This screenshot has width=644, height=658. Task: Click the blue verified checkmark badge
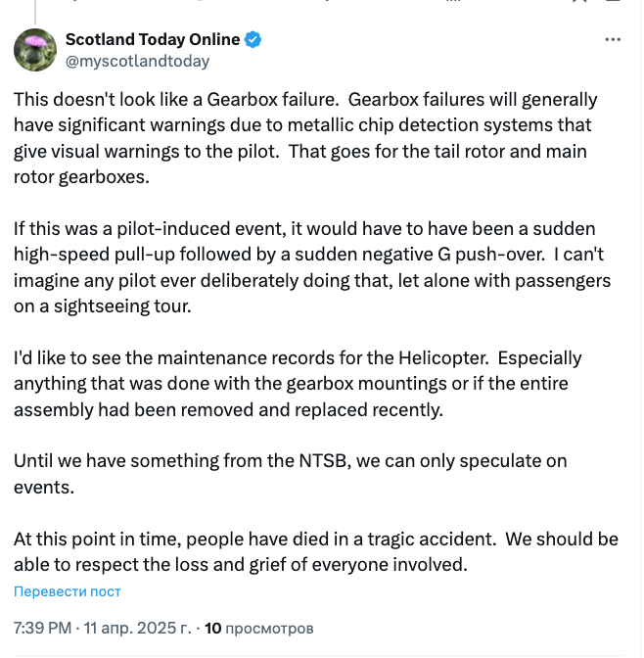pyautogui.click(x=253, y=39)
